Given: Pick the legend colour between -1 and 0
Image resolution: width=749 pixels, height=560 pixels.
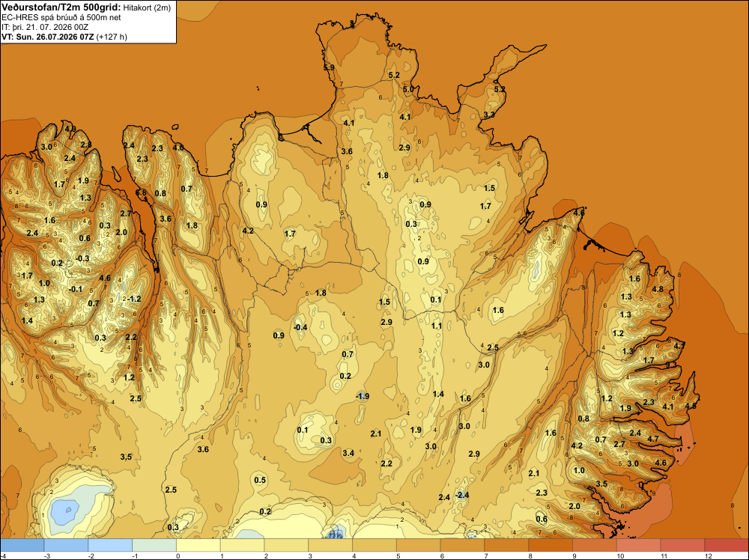Looking at the screenshot, I should (x=154, y=545).
